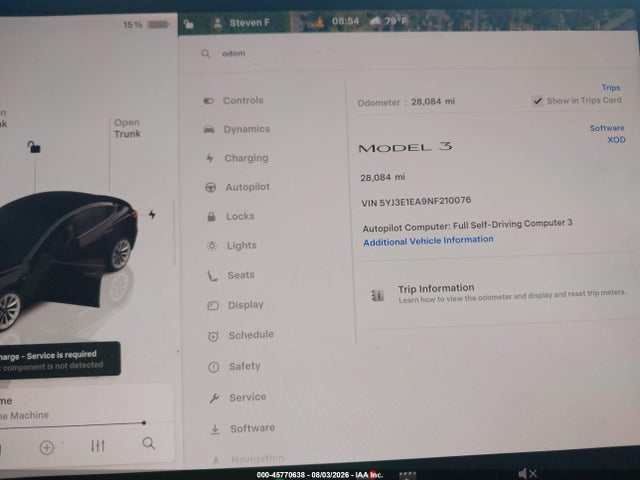Click the Charging bolt icon in menu
This screenshot has width=640, height=480.
[x=210, y=158]
